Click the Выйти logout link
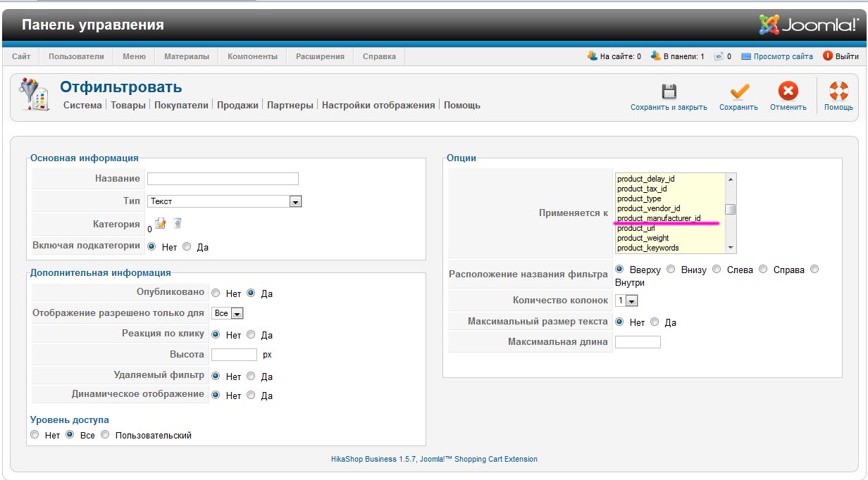868x480 pixels. pos(846,56)
